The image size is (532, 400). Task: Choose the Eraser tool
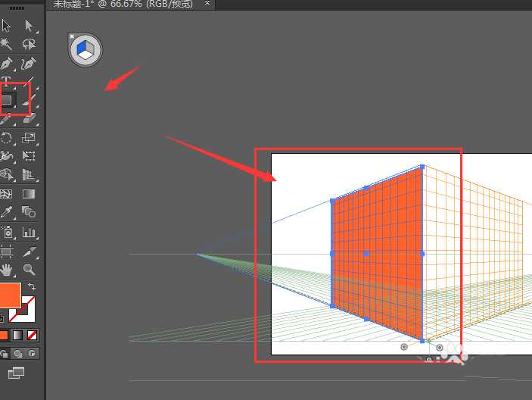click(x=30, y=119)
